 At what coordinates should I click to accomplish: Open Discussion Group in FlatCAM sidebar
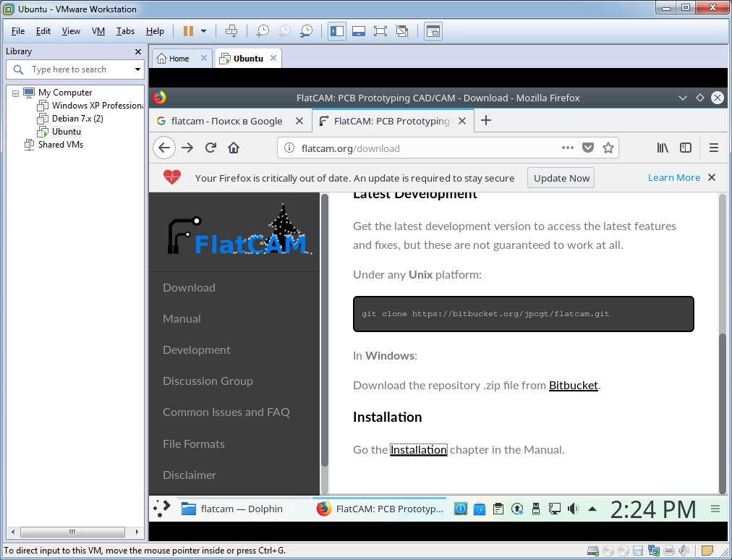[x=208, y=381]
